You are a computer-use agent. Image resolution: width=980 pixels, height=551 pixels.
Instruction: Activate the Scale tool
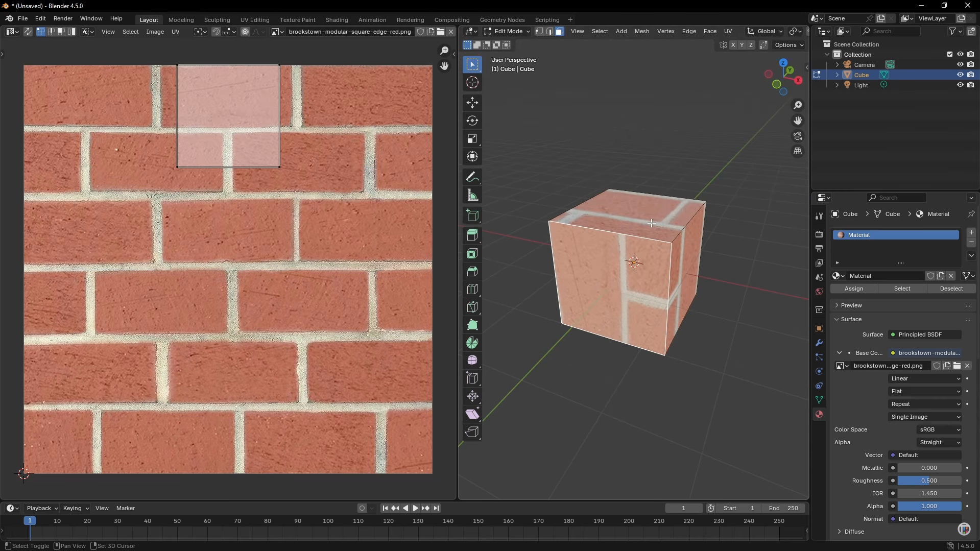coord(472,138)
